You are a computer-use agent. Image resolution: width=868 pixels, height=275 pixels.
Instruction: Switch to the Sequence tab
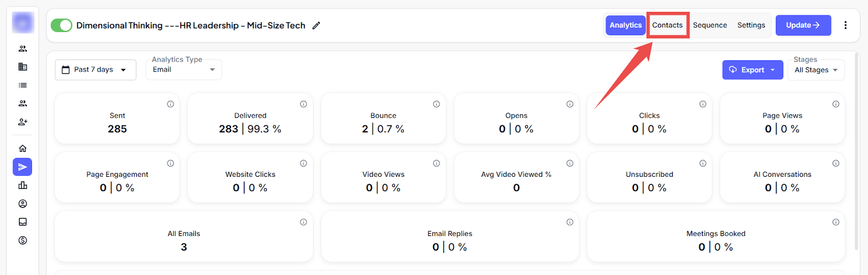pos(710,25)
